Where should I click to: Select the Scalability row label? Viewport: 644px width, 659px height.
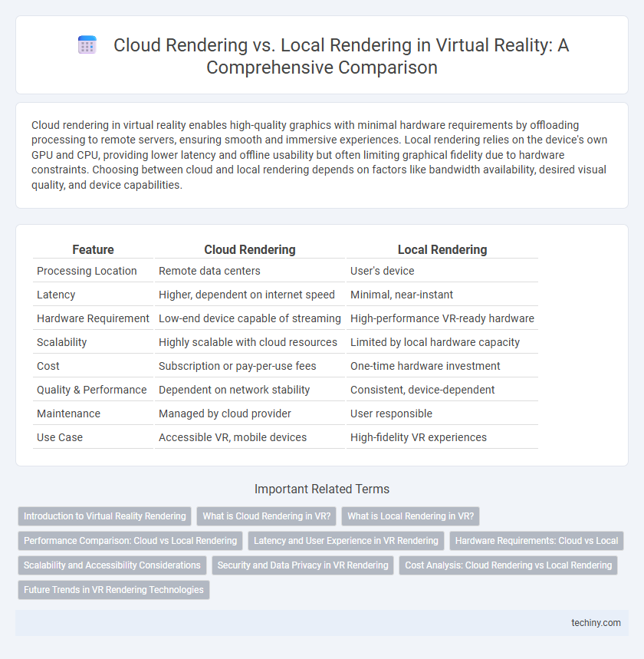coord(93,342)
